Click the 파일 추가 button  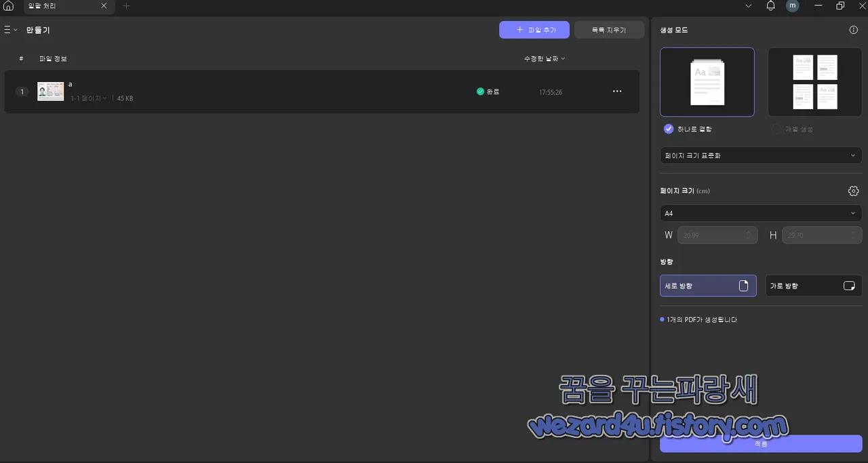(534, 29)
